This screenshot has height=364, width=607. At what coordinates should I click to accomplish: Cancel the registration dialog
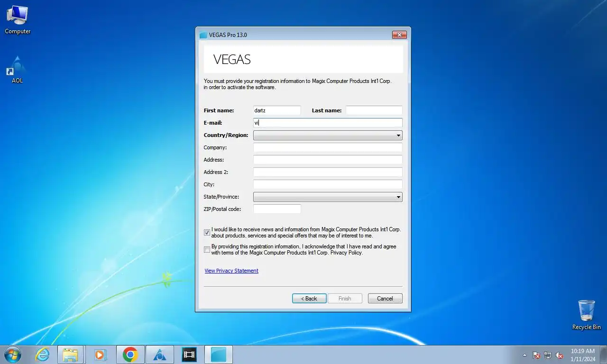pos(385,299)
